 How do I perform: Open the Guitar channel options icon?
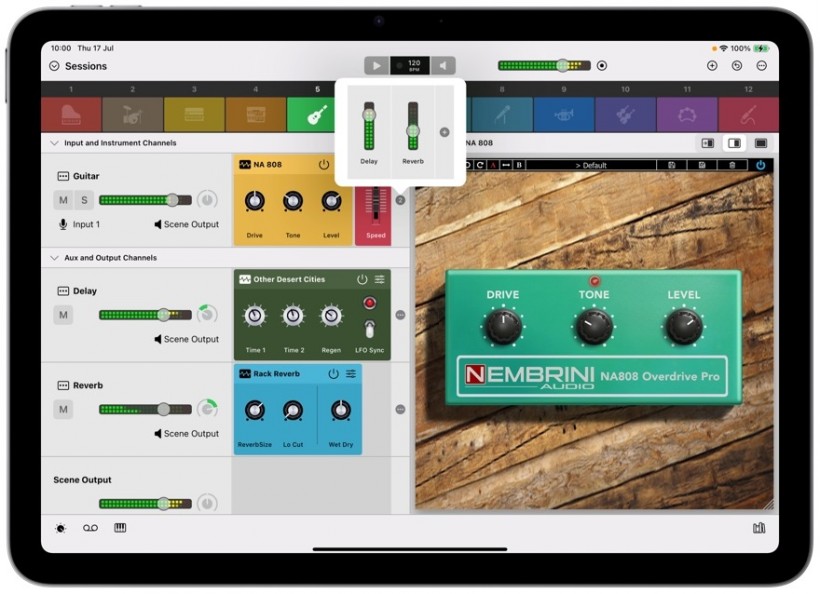tap(63, 176)
